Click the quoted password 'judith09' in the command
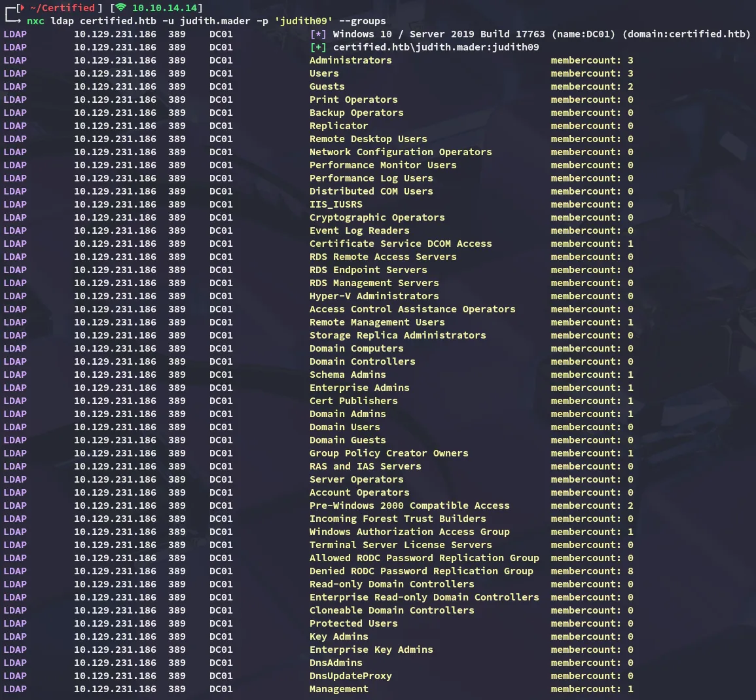This screenshot has height=700, width=756. click(303, 21)
